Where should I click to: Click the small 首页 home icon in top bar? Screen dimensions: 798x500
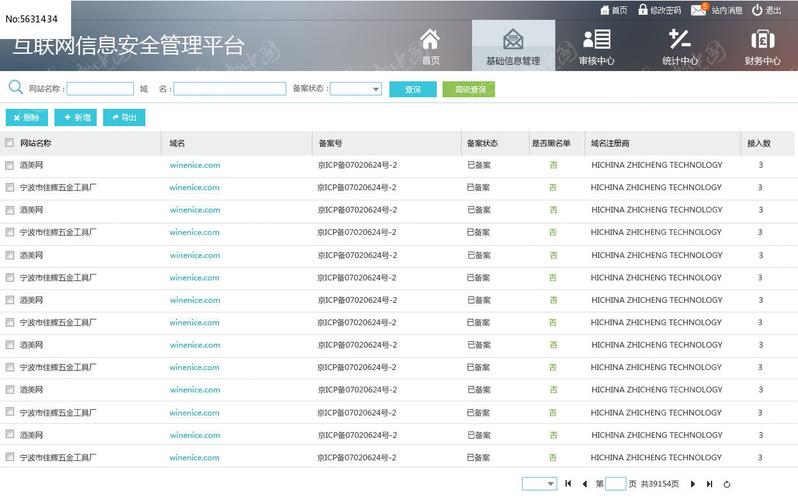(605, 10)
